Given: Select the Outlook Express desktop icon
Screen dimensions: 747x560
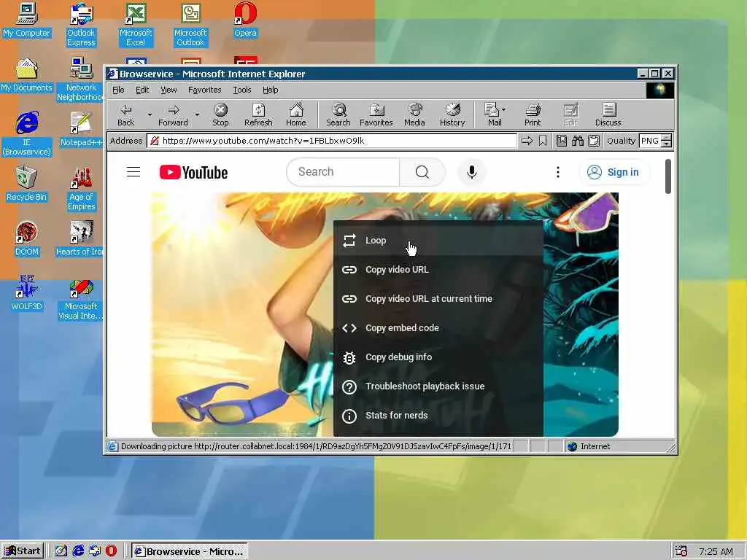Looking at the screenshot, I should click(81, 25).
